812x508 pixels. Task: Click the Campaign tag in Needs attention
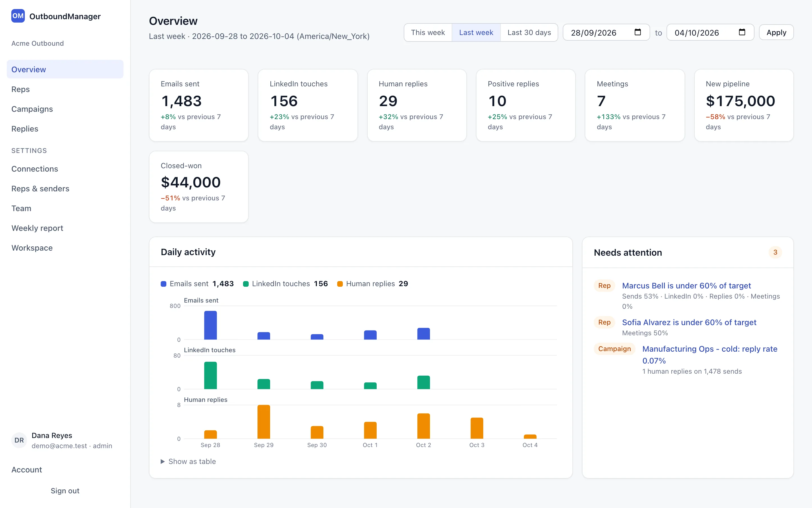pyautogui.click(x=614, y=349)
